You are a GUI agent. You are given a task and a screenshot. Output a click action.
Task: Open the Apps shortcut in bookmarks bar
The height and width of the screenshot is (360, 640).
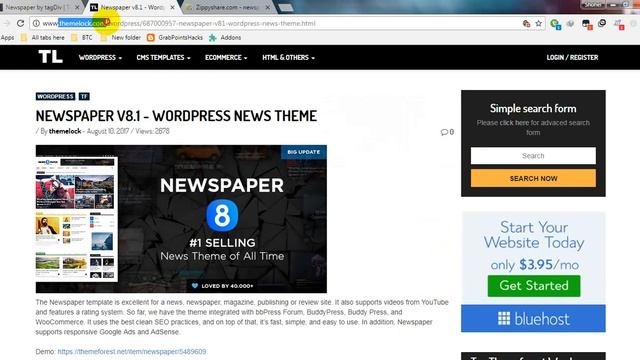[x=7, y=38]
